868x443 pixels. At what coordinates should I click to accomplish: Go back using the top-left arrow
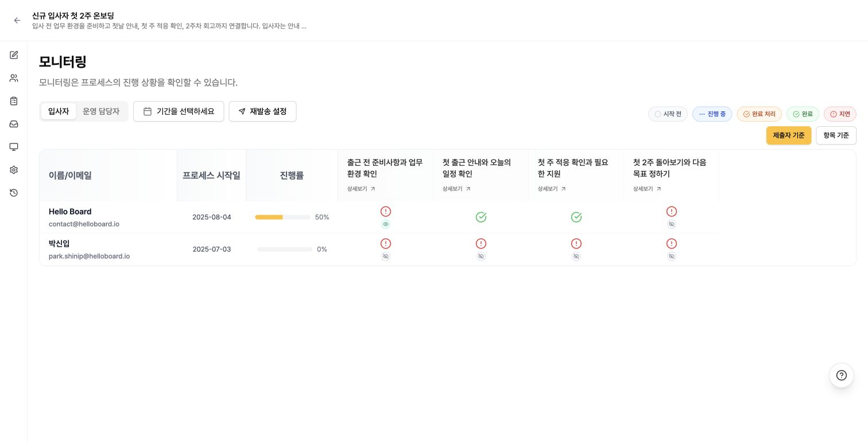point(17,20)
